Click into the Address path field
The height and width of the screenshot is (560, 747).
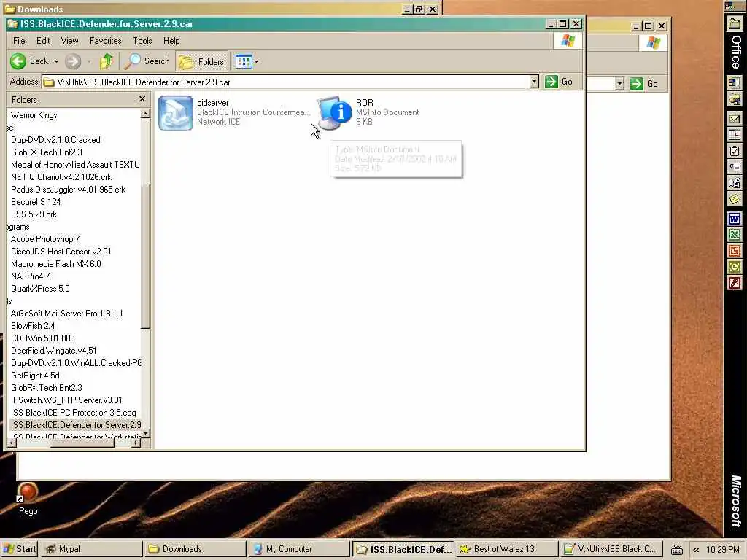click(x=286, y=82)
